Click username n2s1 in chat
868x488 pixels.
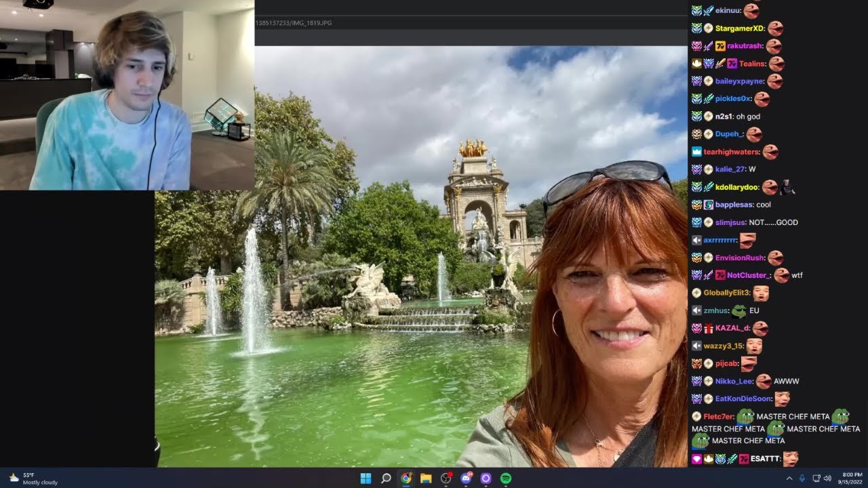[x=724, y=117]
